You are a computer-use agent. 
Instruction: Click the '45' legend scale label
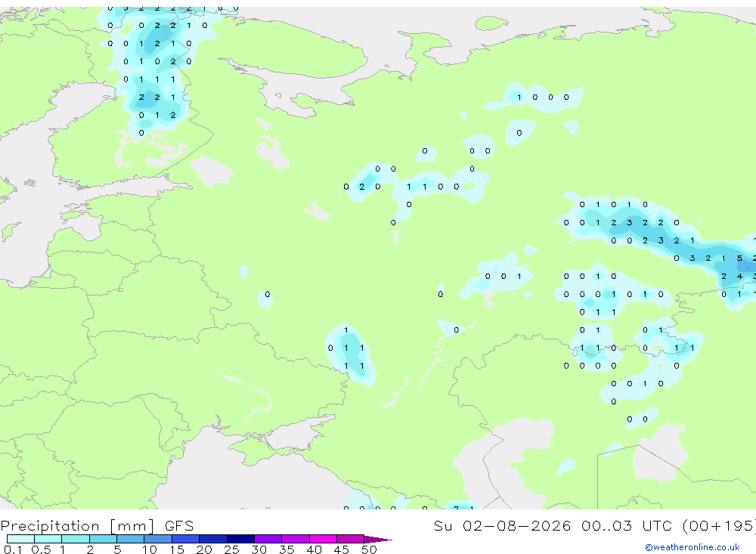[342, 549]
